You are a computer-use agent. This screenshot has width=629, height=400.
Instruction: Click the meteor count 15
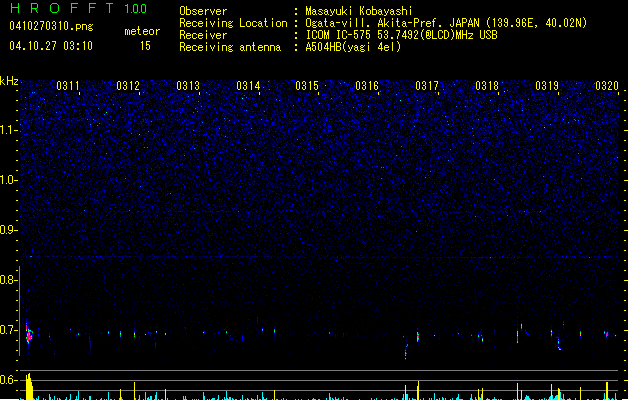pos(145,46)
